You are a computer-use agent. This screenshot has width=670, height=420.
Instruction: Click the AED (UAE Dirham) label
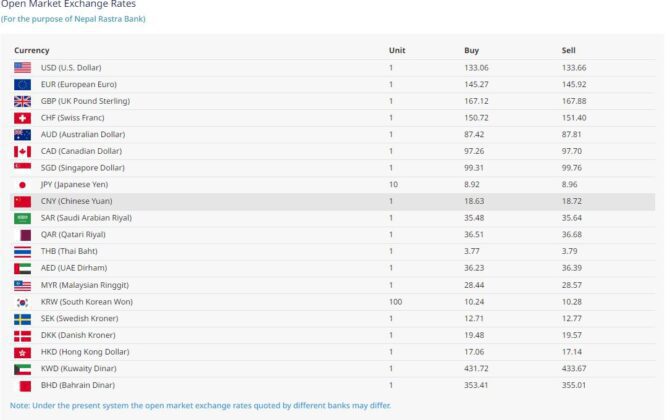click(74, 268)
